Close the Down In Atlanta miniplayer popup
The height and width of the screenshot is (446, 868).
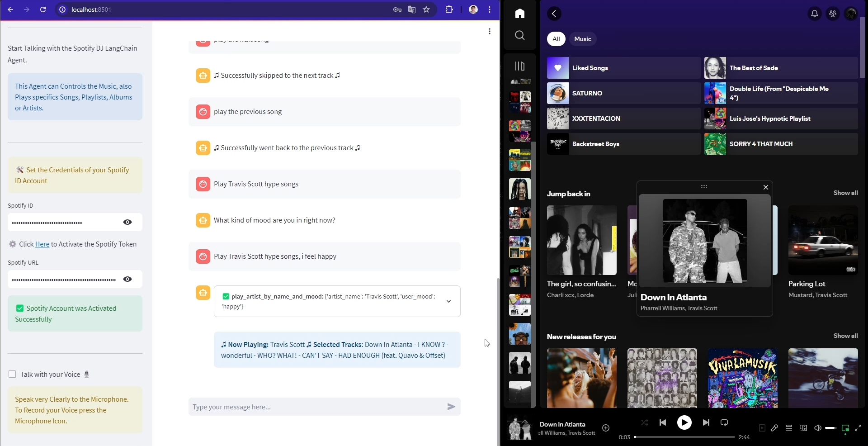click(766, 187)
